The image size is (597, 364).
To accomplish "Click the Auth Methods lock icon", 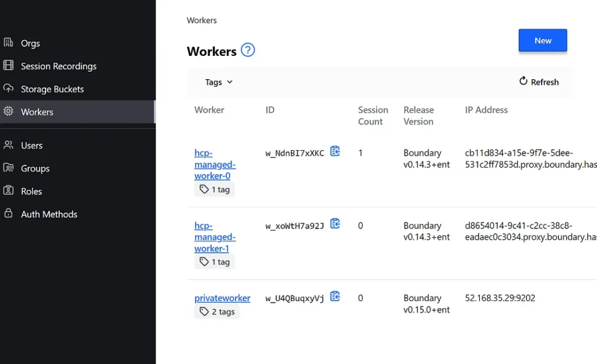I will tap(8, 213).
